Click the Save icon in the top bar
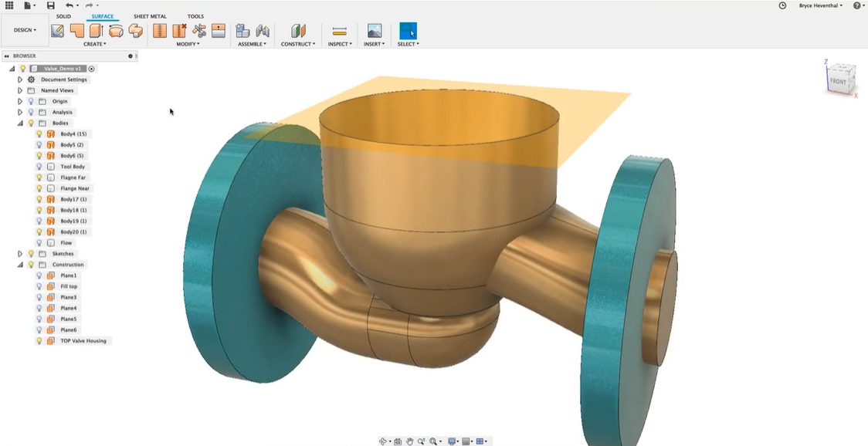This screenshot has height=446, width=868. (x=51, y=5)
